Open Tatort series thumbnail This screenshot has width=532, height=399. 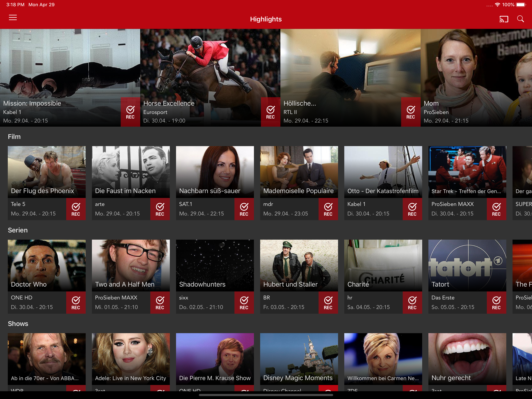click(467, 265)
